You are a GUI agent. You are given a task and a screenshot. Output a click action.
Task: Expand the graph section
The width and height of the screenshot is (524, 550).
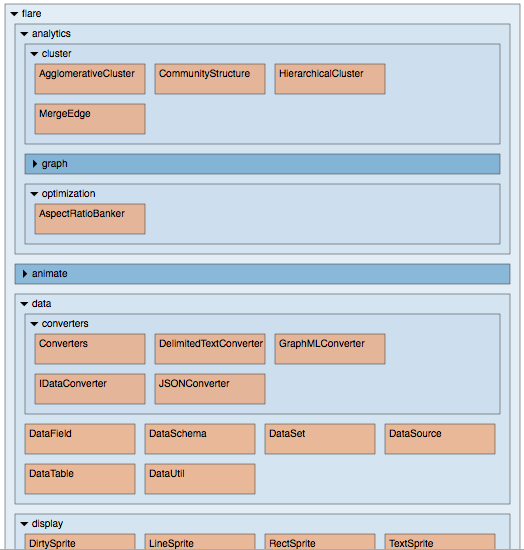(262, 164)
